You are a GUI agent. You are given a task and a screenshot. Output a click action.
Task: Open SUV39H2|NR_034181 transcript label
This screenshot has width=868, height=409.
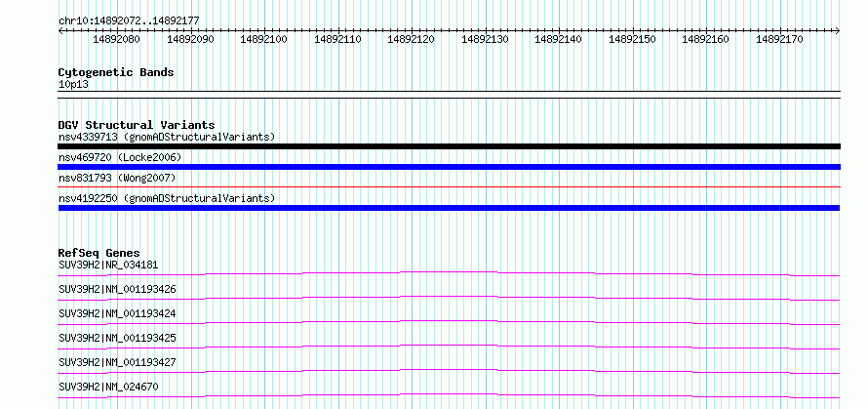pyautogui.click(x=108, y=265)
